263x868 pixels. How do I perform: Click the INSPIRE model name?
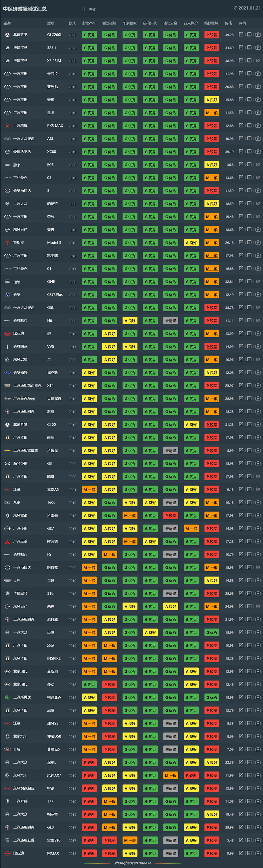(54, 658)
